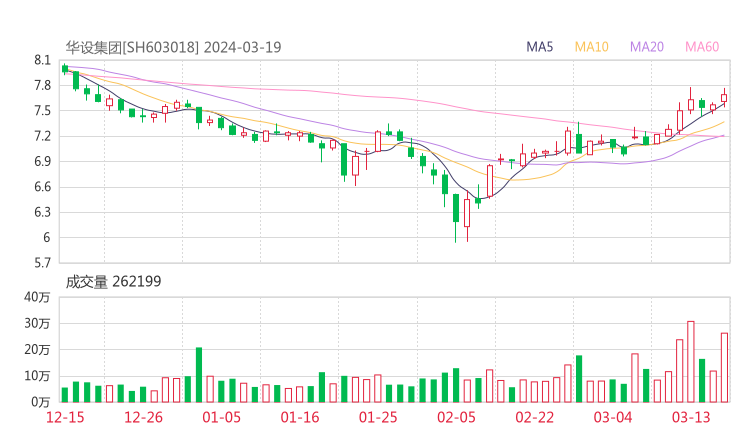The width and height of the screenshot is (740, 440).
Task: Click the last red volume bar on right
Action: point(724,368)
